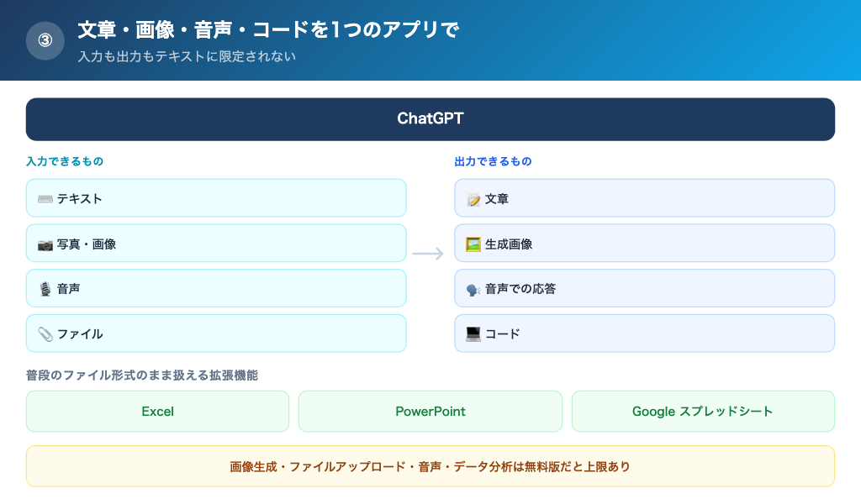This screenshot has width=861, height=504.
Task: Select the PowerPoint card
Action: [x=430, y=412]
